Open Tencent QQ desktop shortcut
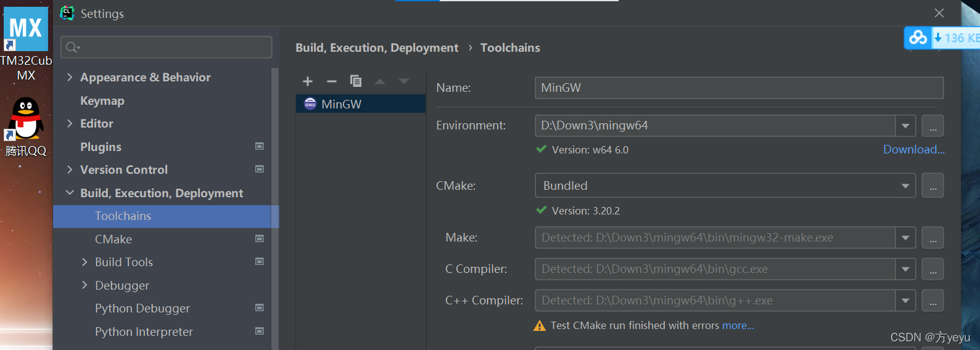This screenshot has height=350, width=980. (26, 126)
